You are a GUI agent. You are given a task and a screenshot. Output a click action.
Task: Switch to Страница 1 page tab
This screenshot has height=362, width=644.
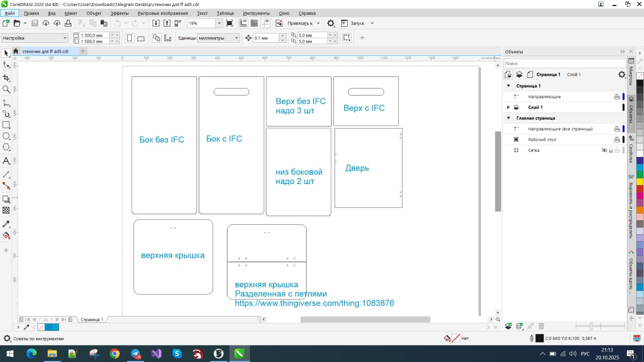(x=92, y=320)
